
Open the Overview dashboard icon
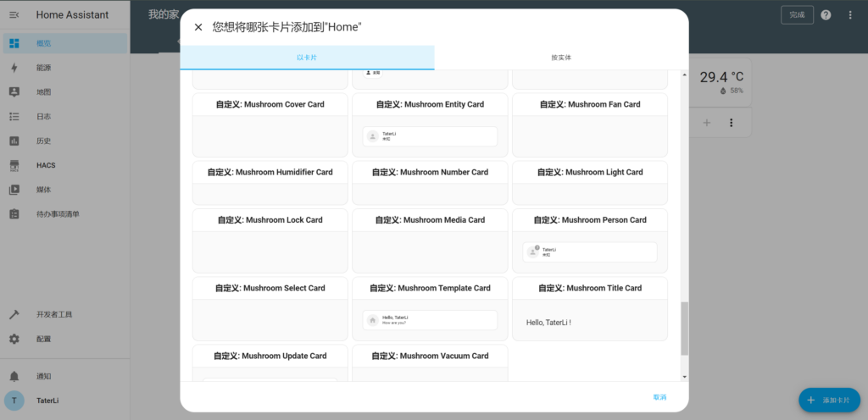(x=14, y=43)
